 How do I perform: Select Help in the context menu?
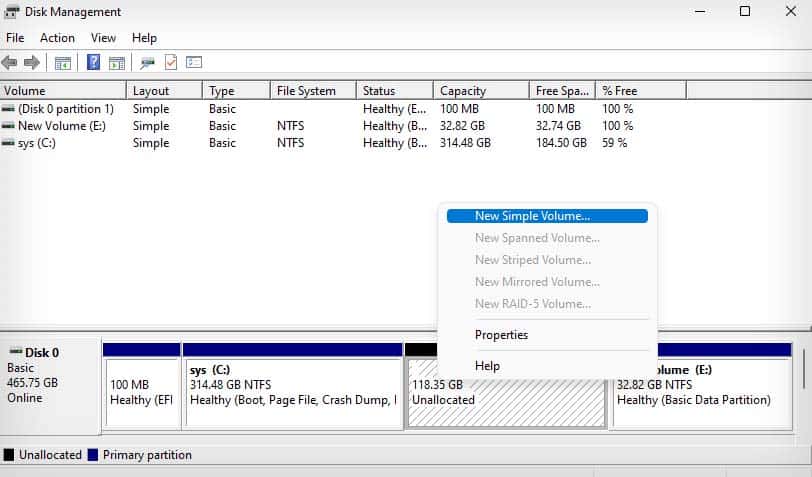pyautogui.click(x=487, y=366)
